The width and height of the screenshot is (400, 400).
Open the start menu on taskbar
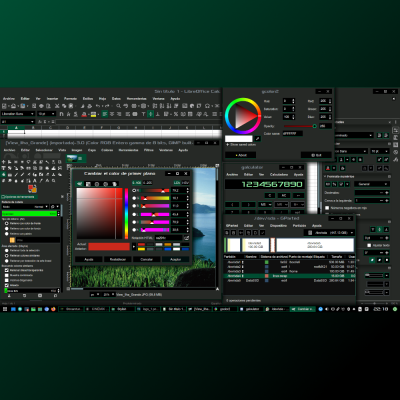(5, 309)
